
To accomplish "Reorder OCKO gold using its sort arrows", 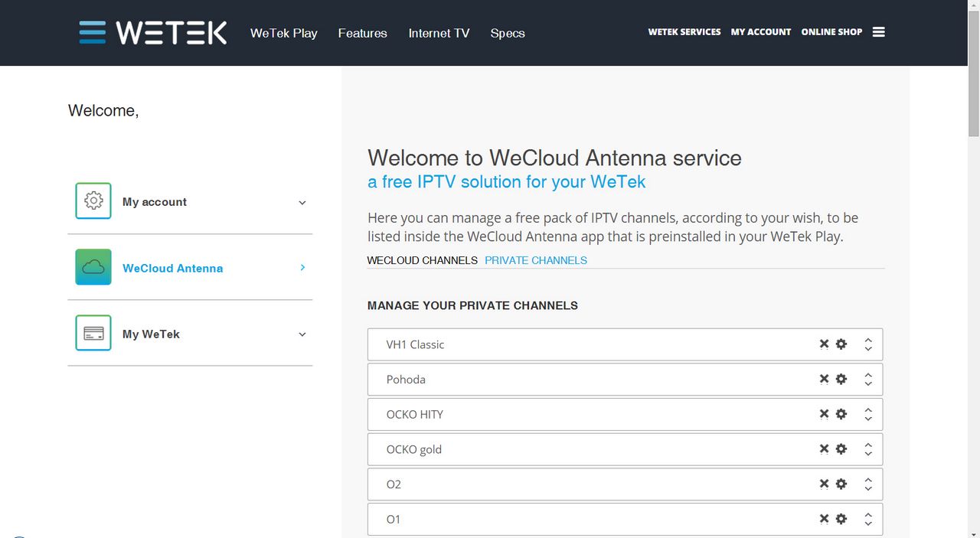I will (868, 450).
